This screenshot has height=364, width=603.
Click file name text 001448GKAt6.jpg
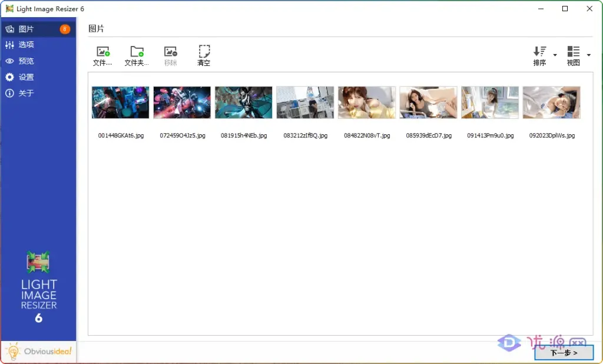(x=121, y=135)
